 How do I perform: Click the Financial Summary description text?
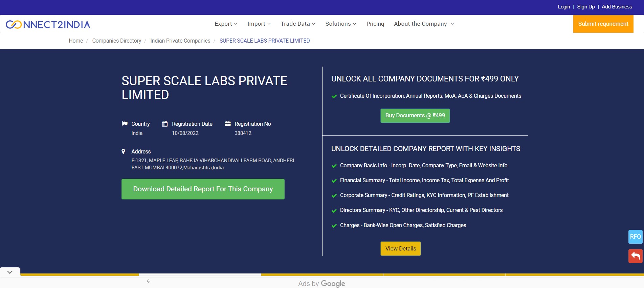(424, 181)
